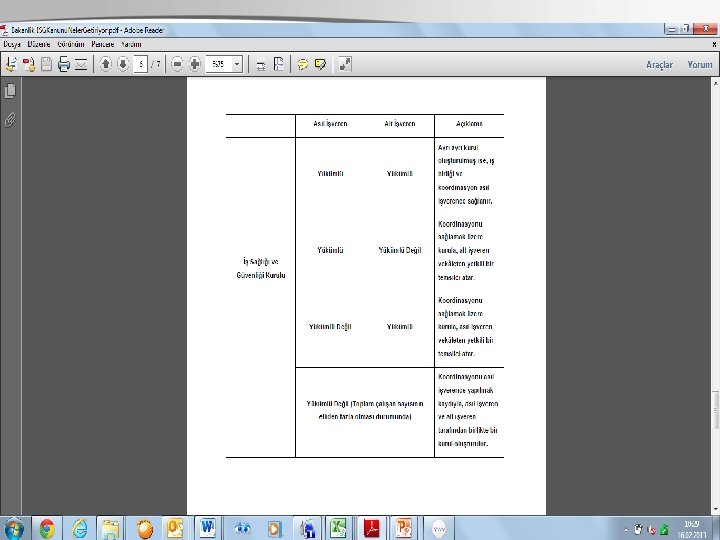Add a sticky note comment
The image size is (720, 540).
point(303,64)
